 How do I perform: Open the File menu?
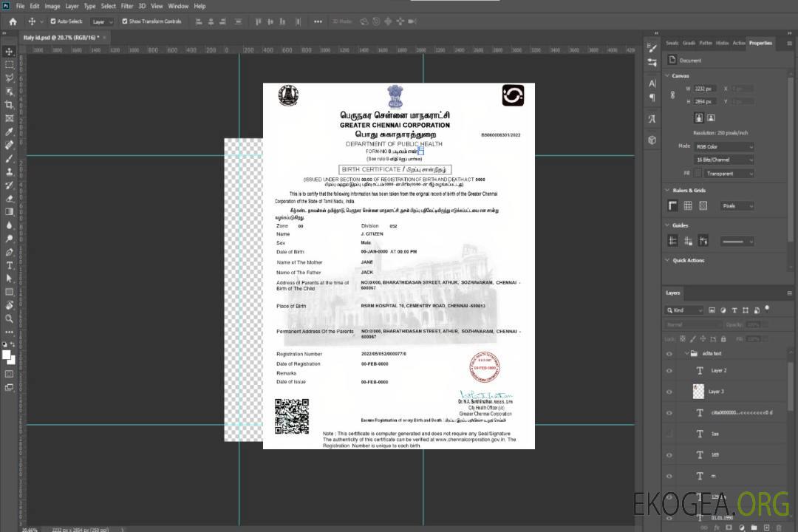pos(21,6)
